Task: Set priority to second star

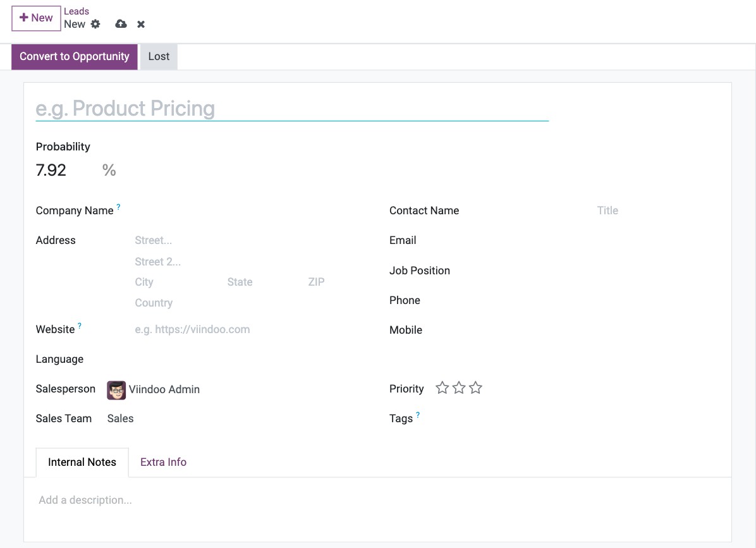Action: (x=459, y=388)
